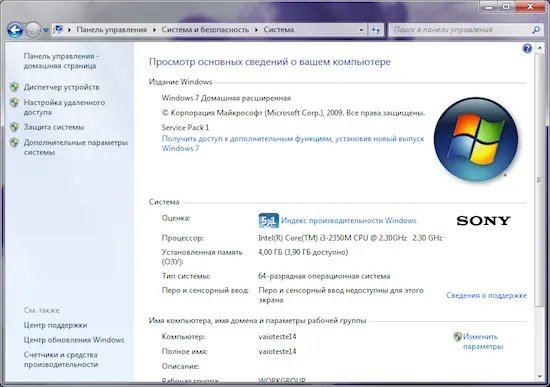The image size is (550, 387).
Task: Click the Windows logo orb image
Action: point(476,140)
